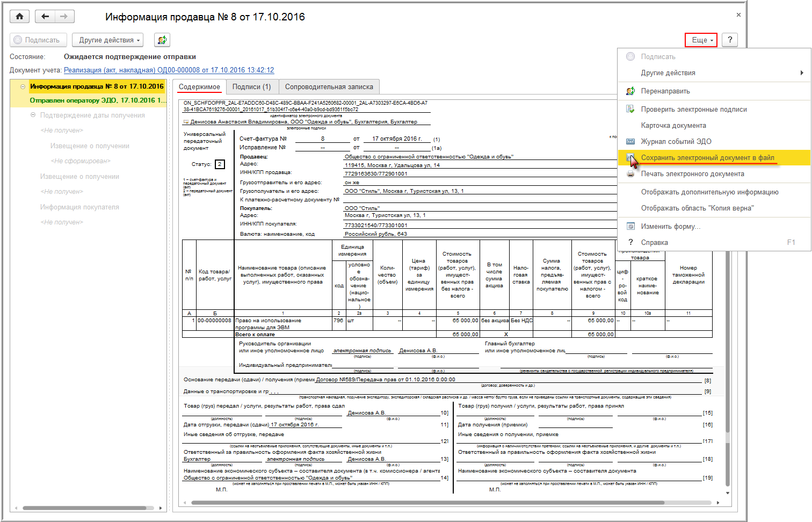Viewport: 812px width, 522px height.
Task: Select Изменить форму menu item
Action: (714, 227)
